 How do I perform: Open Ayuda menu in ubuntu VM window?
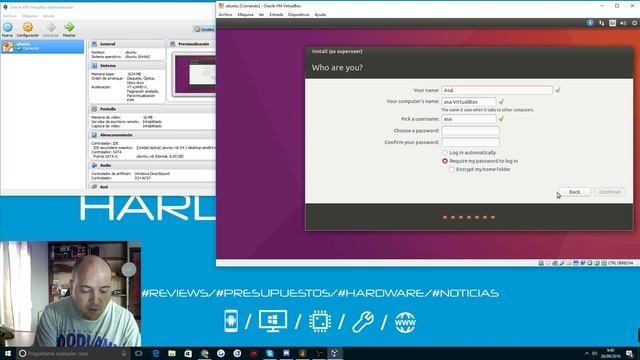[x=320, y=15]
